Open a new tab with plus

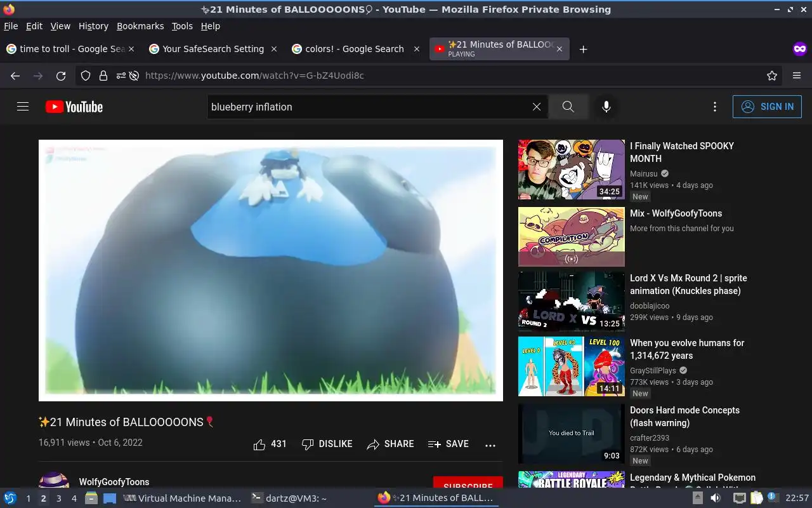pyautogui.click(x=583, y=49)
